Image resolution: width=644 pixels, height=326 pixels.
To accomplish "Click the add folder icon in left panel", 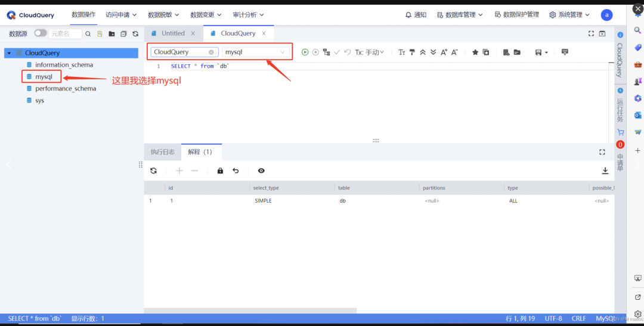I will (112, 33).
